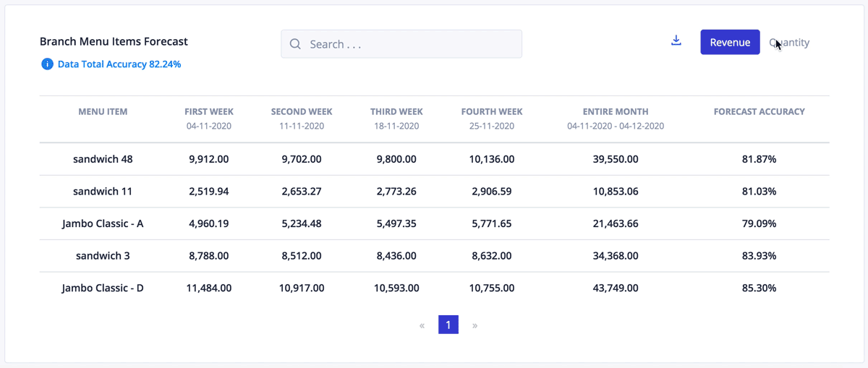Click the THIRD WEEK column header
868x368 pixels.
(x=396, y=112)
